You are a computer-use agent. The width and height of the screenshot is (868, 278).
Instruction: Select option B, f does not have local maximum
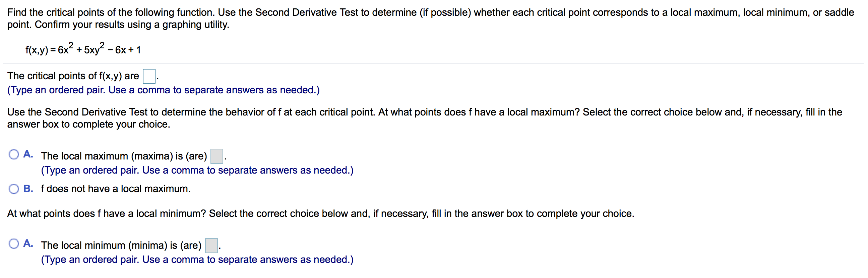(14, 189)
